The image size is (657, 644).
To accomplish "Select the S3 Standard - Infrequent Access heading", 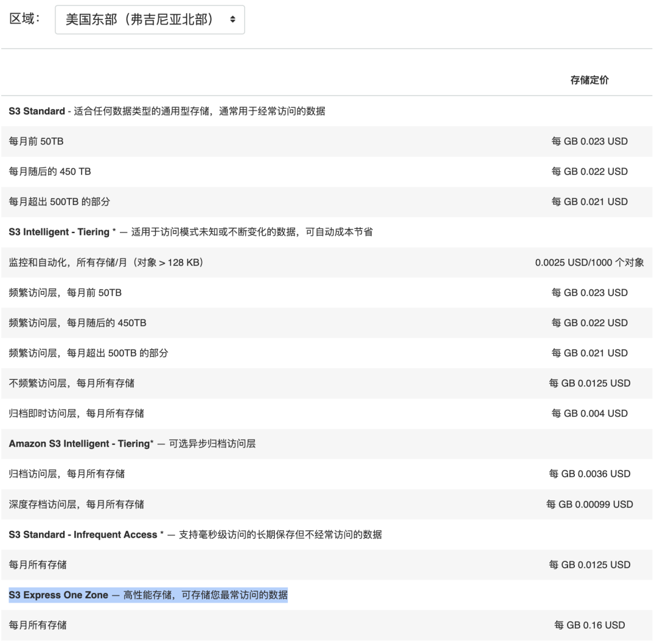I will (x=195, y=534).
